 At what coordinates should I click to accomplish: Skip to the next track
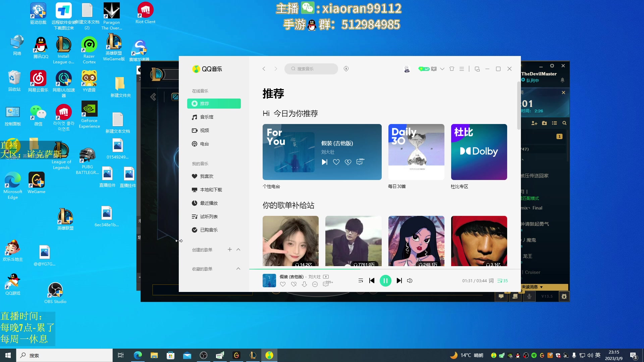tap(399, 281)
